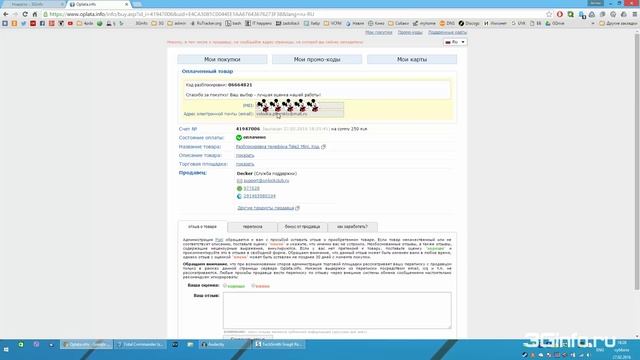This screenshot has width=640, height=360.
Task: Open the 'Мои покупки' tab button
Action: [x=222, y=60]
